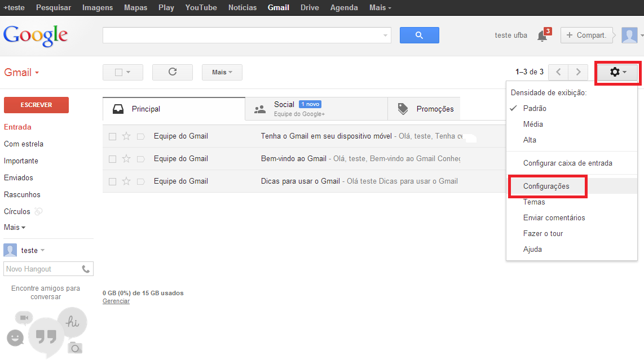The width and height of the screenshot is (644, 360).
Task: Select the checkbox for the 'Bem-vindo ao Gmail' email
Action: 113,159
